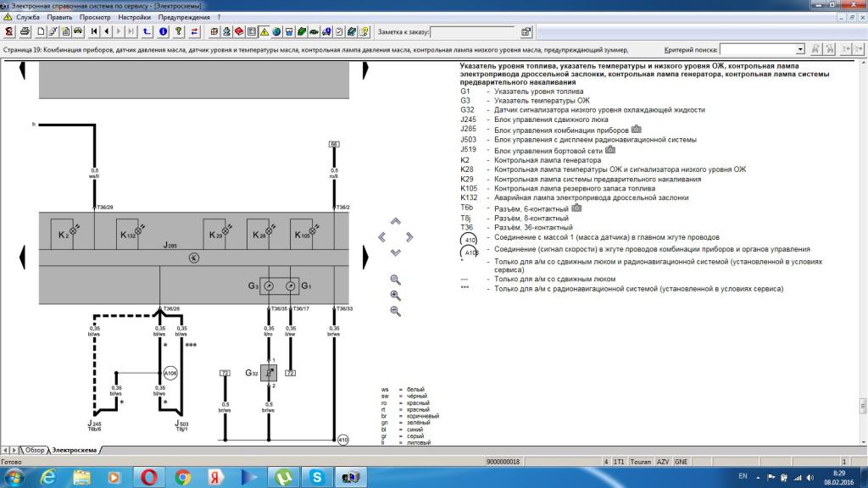Click the EN language indicator in tray
This screenshot has width=868, height=488.
pyautogui.click(x=743, y=476)
